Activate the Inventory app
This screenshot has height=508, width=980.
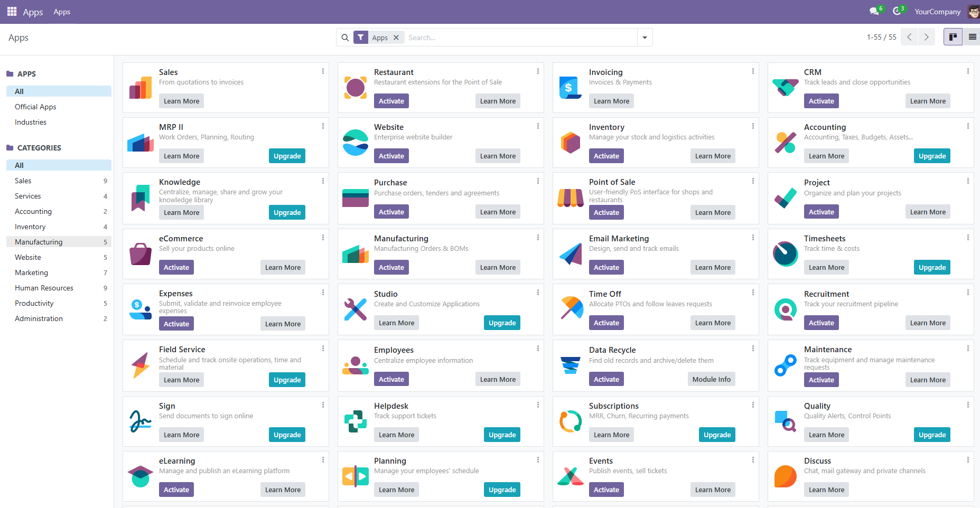coord(606,156)
